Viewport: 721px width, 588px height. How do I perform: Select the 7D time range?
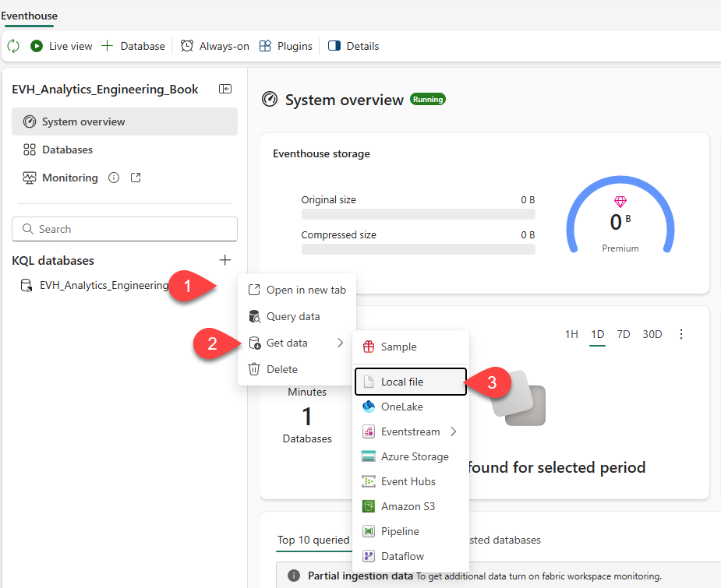pos(623,334)
